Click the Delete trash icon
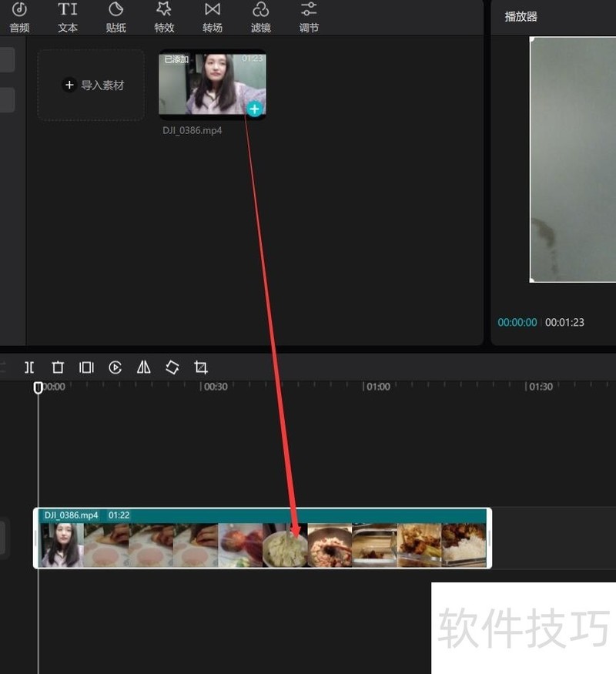The height and width of the screenshot is (674, 616). [x=58, y=367]
